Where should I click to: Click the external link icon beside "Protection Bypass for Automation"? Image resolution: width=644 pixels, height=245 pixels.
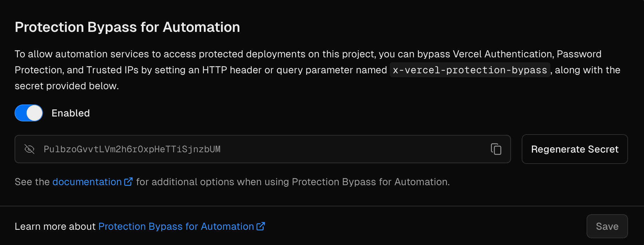point(261,226)
